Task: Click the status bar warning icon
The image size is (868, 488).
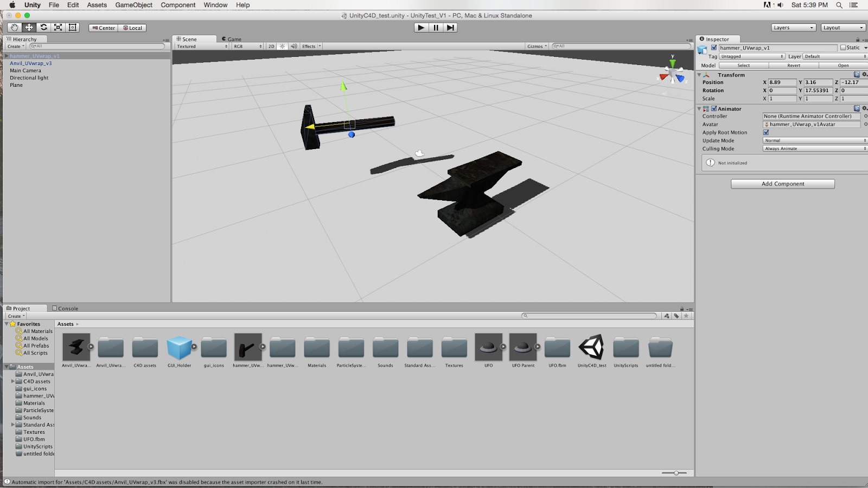Action: [7, 481]
